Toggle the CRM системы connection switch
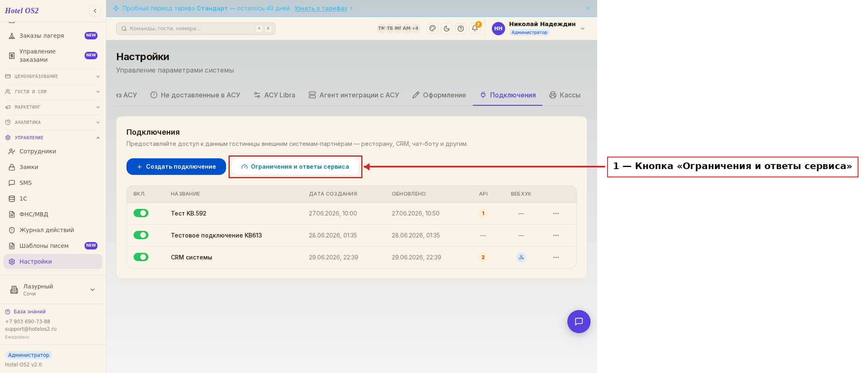868x373 pixels. click(141, 257)
